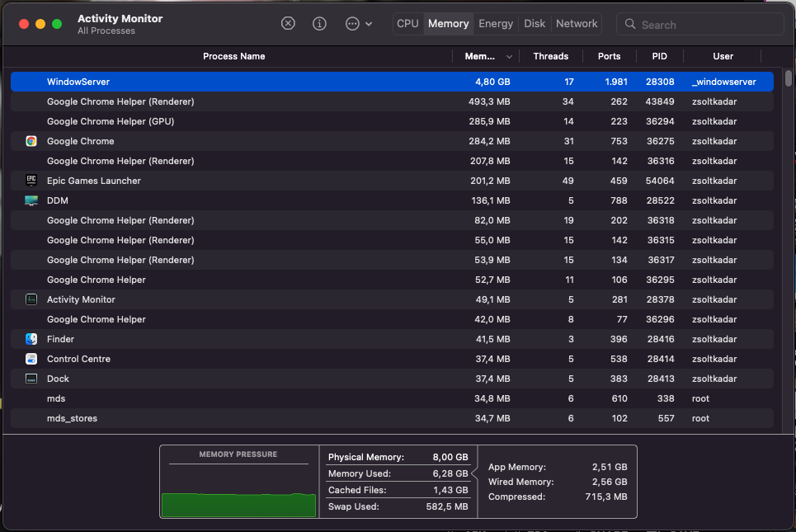Select the Activity Monitor process row
The height and width of the screenshot is (532, 796).
point(392,299)
